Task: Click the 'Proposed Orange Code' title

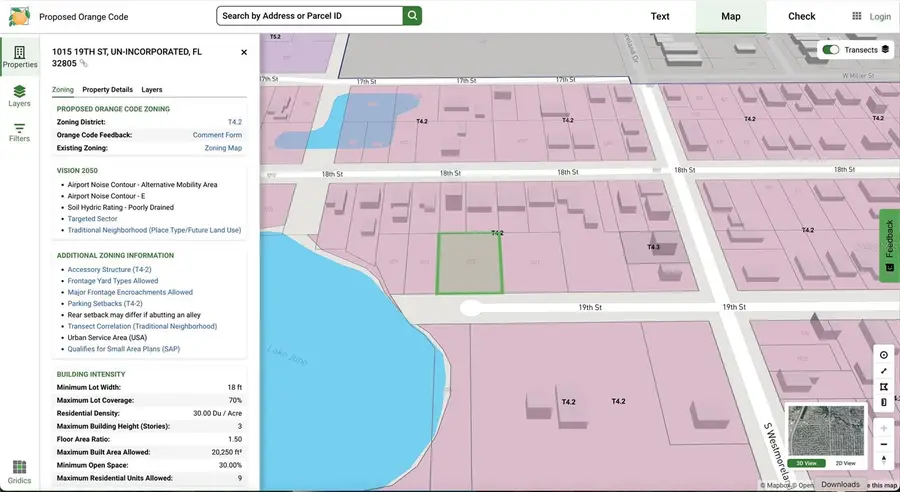Action: [84, 17]
